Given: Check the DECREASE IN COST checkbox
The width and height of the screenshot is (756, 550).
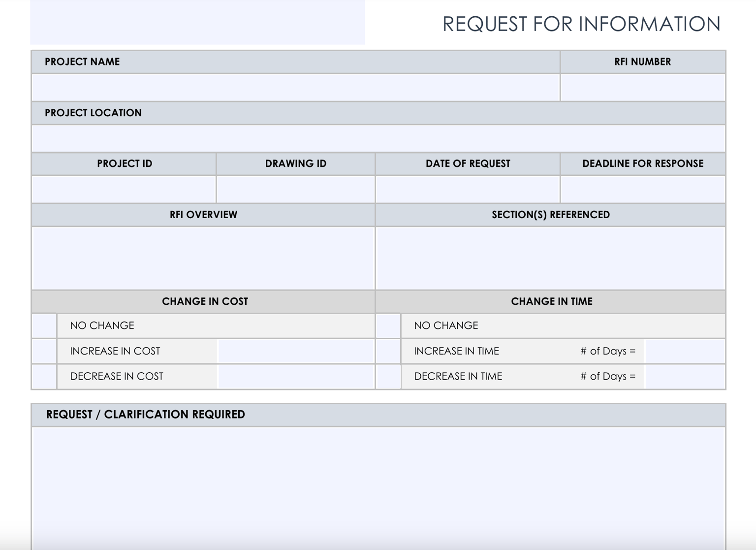Looking at the screenshot, I should pyautogui.click(x=43, y=376).
